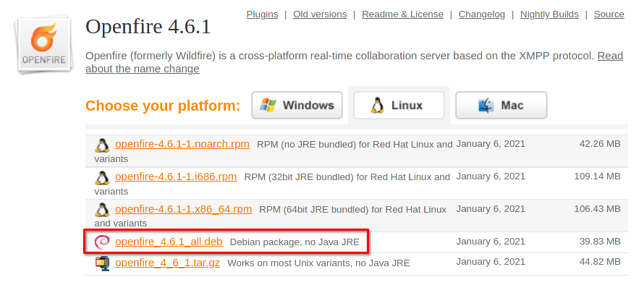Download openfire-4.6.1-1.x86_64.rpm

(x=184, y=209)
